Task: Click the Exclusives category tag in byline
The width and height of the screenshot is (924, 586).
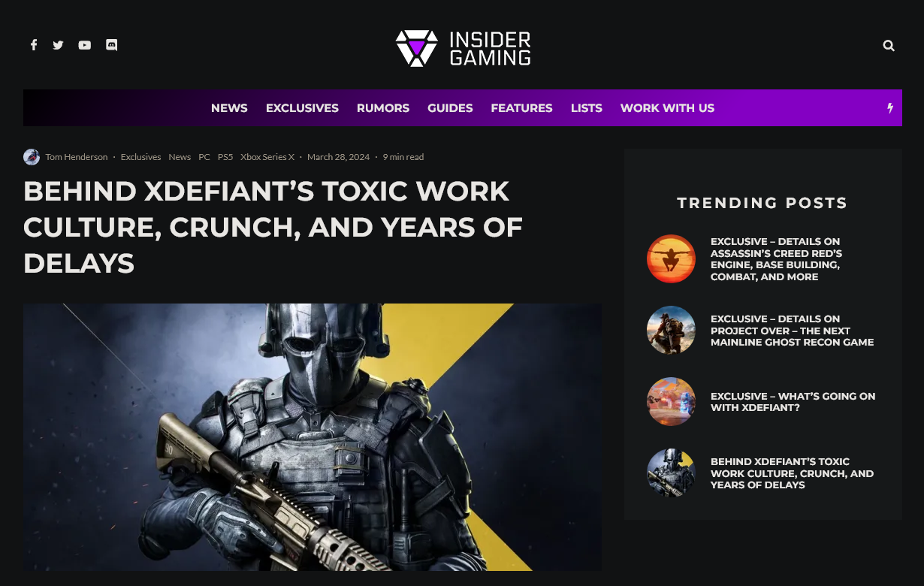Action: pos(140,157)
